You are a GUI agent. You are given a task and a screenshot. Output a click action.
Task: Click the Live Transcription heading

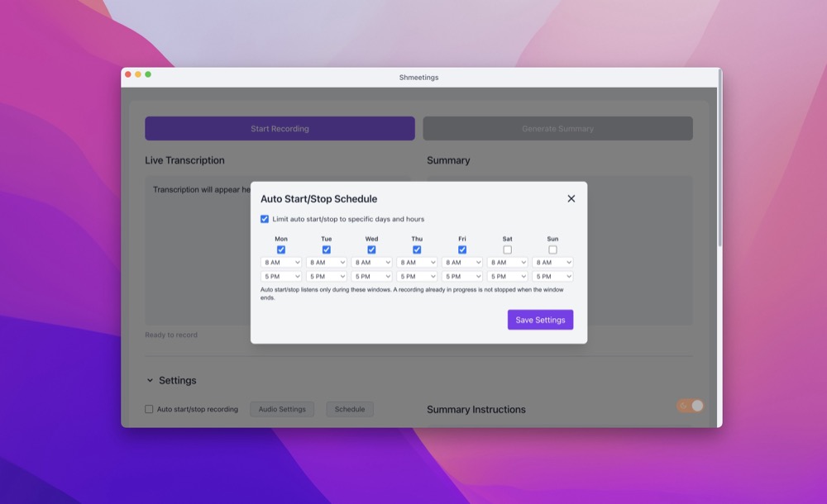pos(184,160)
